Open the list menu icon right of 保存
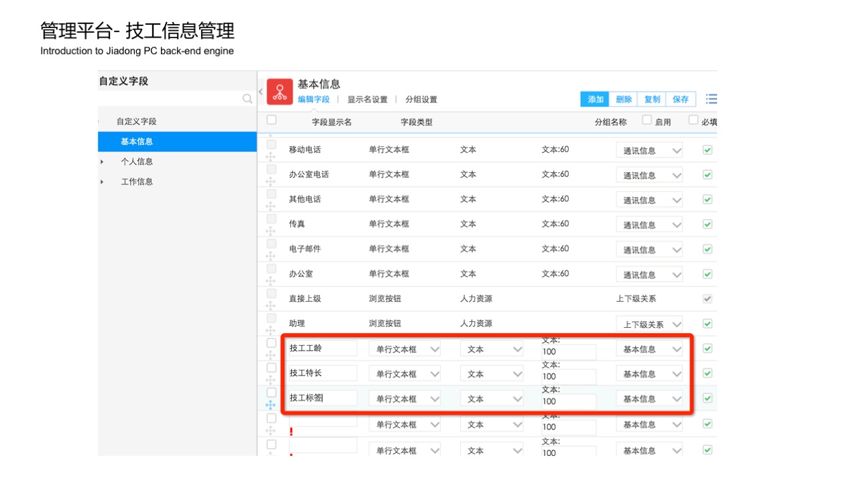Image resolution: width=868 pixels, height=488 pixels. 711,99
